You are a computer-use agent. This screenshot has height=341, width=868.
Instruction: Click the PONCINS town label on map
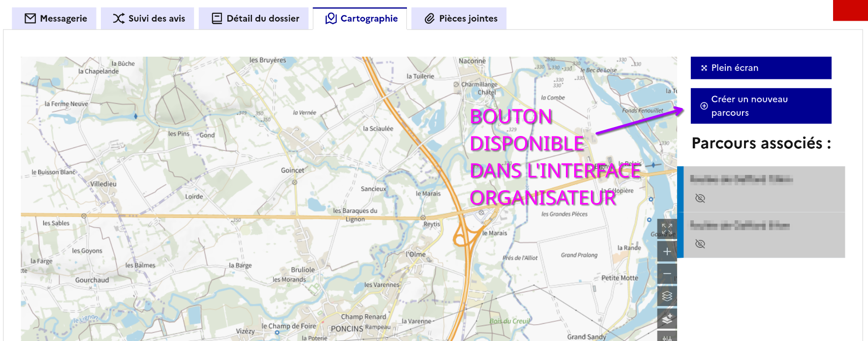(346, 329)
